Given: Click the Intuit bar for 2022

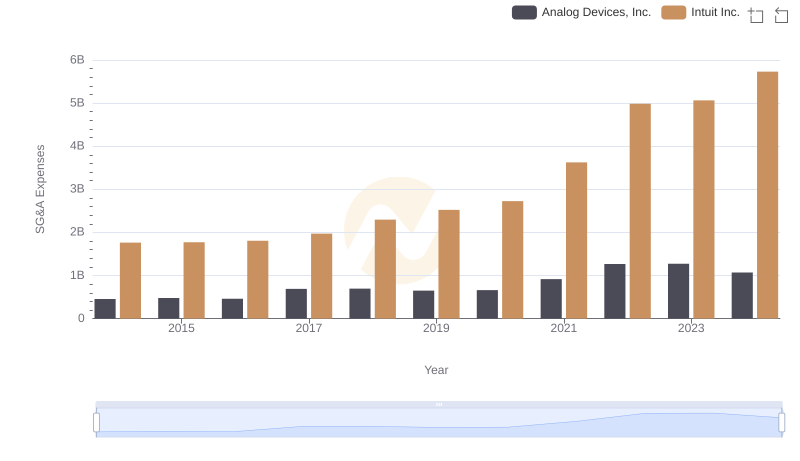Looking at the screenshot, I should [640, 211].
